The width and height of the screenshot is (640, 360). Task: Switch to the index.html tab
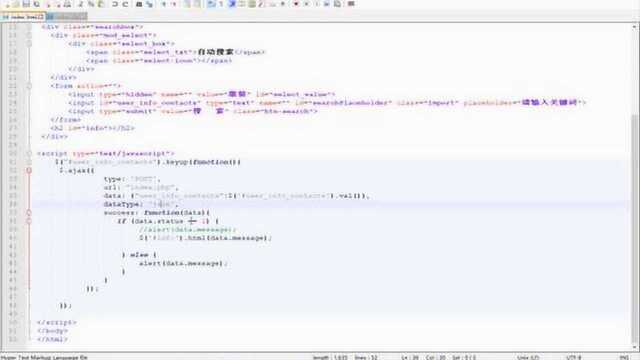(x=23, y=17)
